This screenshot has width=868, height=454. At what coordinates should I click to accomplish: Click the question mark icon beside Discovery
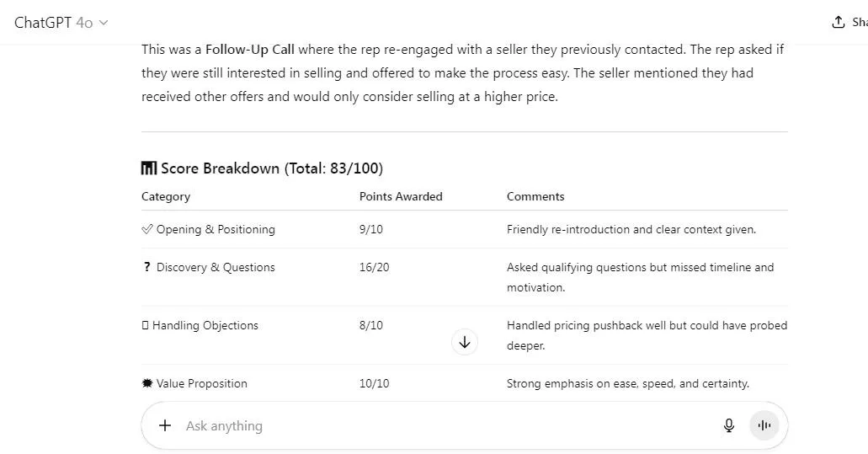[x=146, y=267]
